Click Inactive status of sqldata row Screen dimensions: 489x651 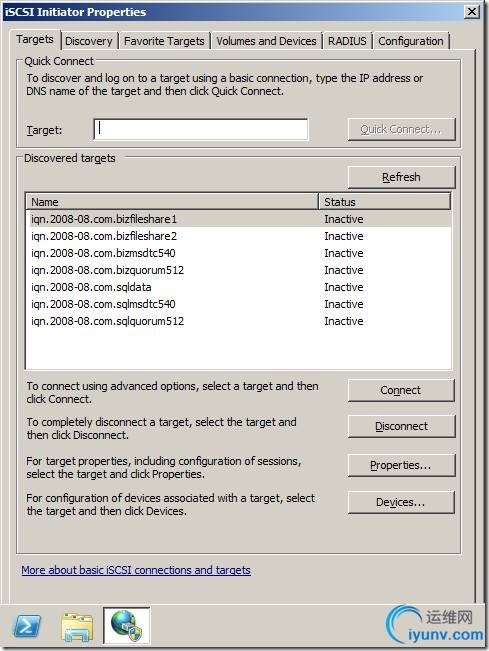point(344,287)
